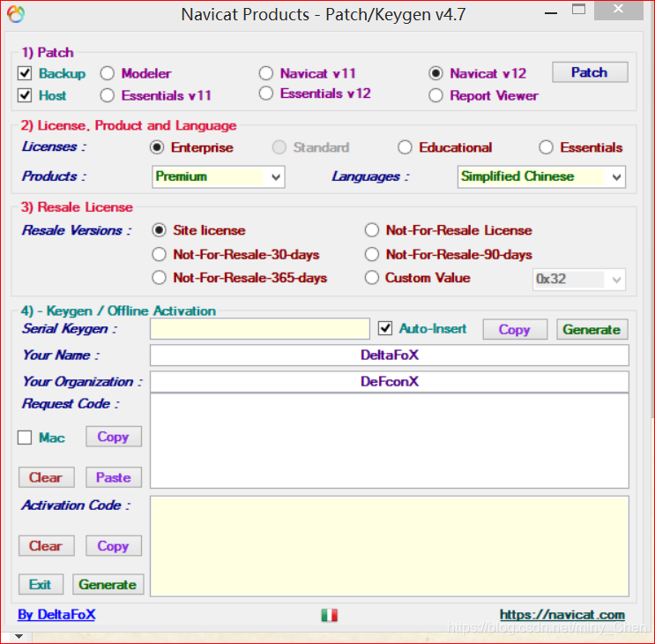Select Not-For-Resale-90-days option
The width and height of the screenshot is (655, 644).
click(x=372, y=254)
